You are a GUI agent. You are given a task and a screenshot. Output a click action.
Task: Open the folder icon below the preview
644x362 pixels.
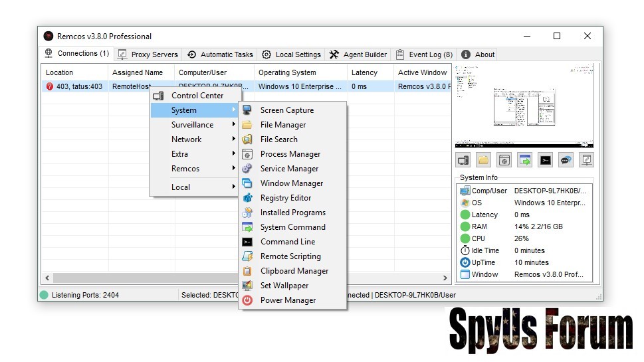pyautogui.click(x=484, y=160)
